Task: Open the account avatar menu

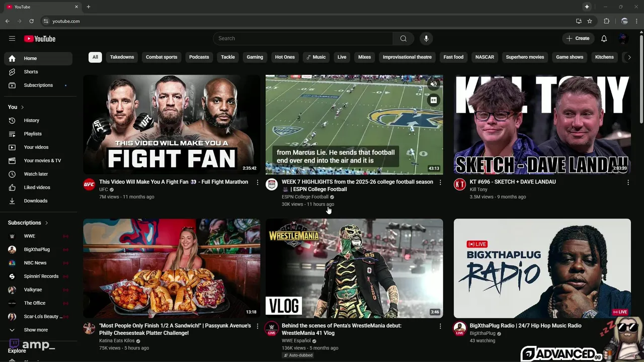Action: pos(623,39)
